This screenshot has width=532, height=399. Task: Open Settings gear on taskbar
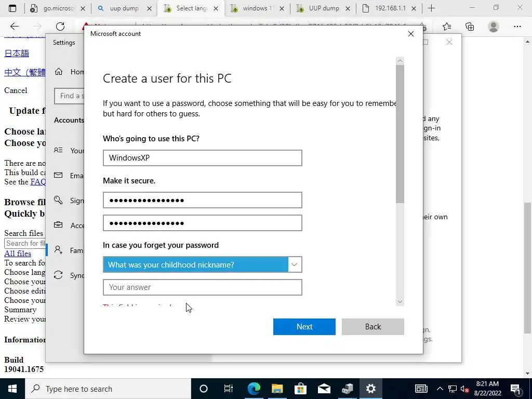371,389
